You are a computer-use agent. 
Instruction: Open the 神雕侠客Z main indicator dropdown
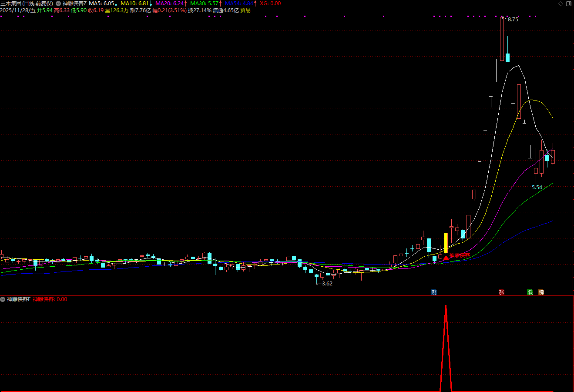point(58,3)
